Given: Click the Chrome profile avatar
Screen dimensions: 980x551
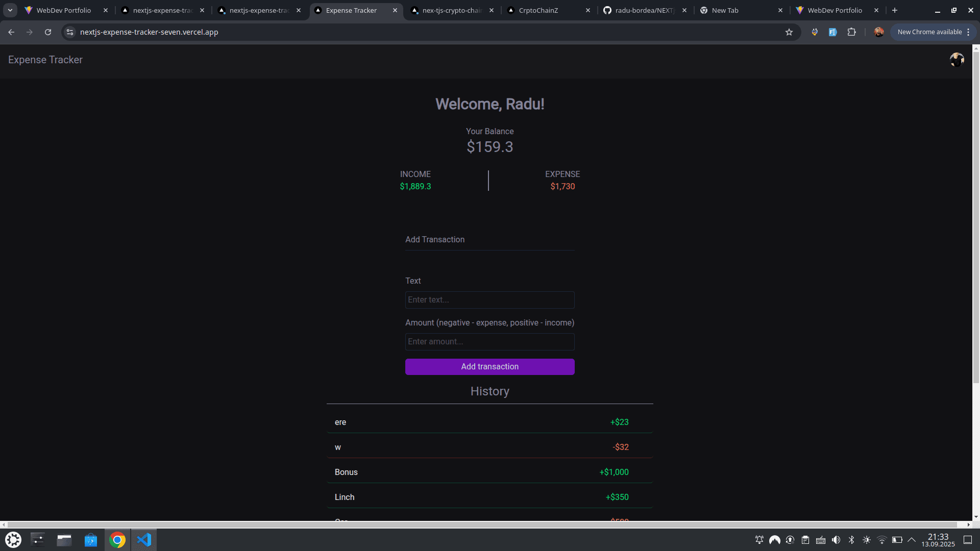Looking at the screenshot, I should click(x=878, y=32).
